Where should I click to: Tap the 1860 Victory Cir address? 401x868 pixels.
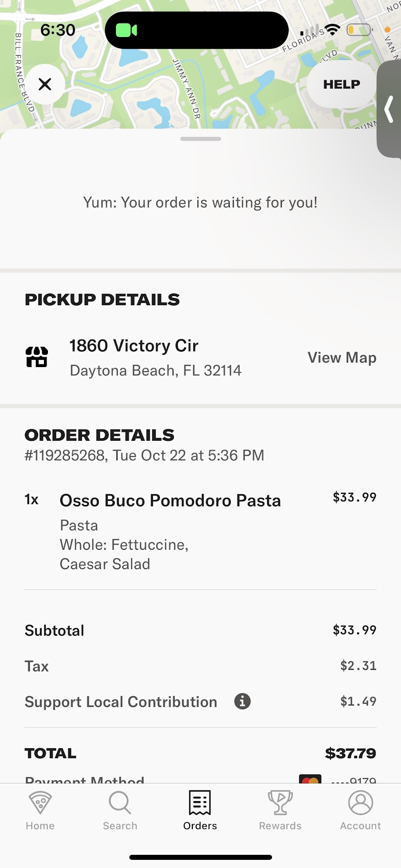click(134, 346)
